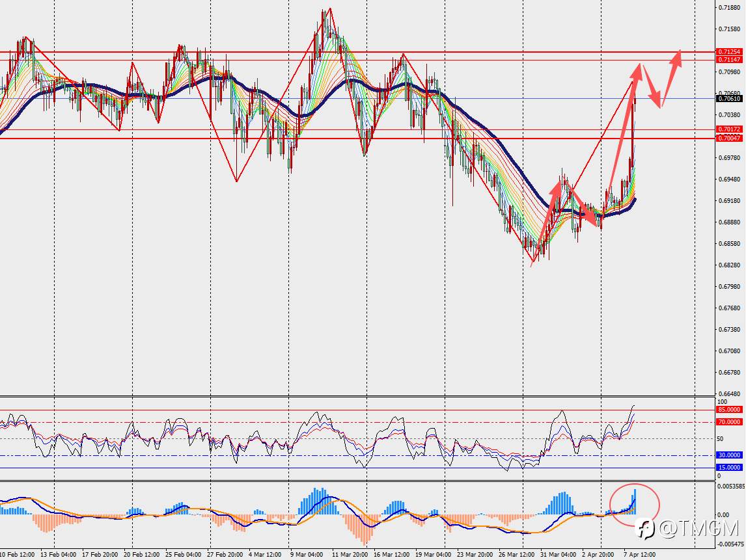This screenshot has height=560, width=746.
Task: Click the 0.67980 price axis value
Action: click(x=729, y=286)
